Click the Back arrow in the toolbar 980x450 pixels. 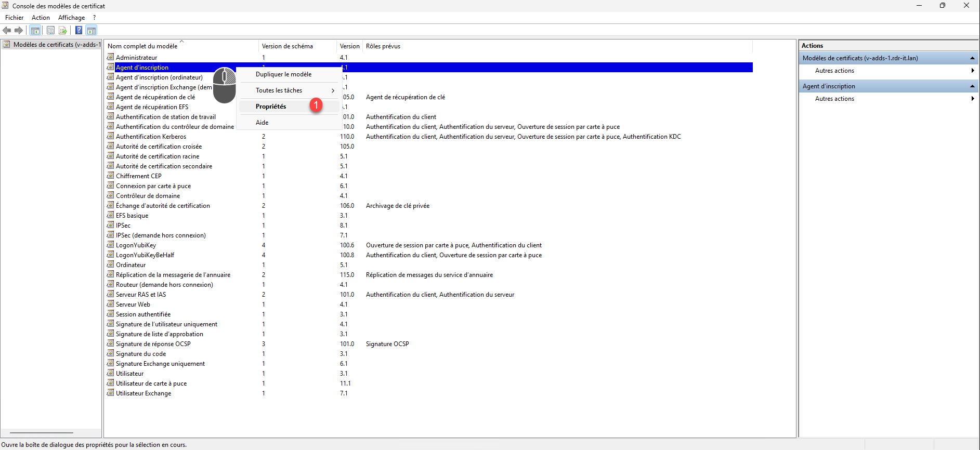pyautogui.click(x=7, y=30)
